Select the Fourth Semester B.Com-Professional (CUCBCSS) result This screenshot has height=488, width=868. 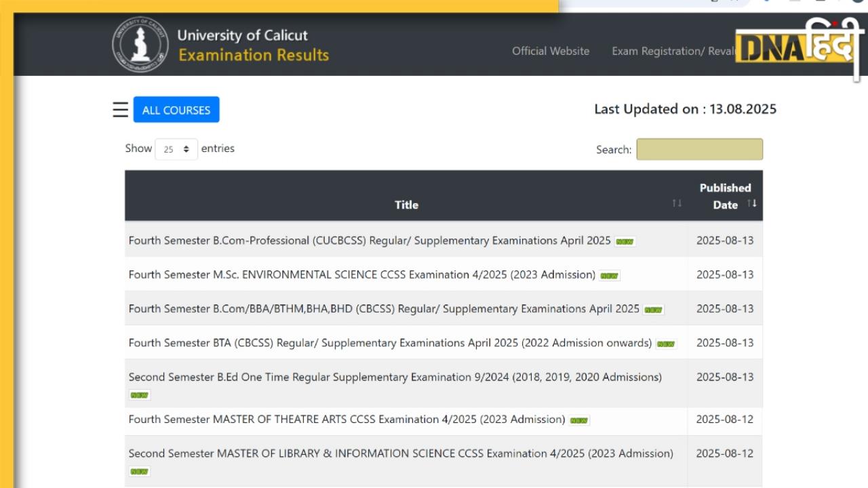(x=370, y=241)
